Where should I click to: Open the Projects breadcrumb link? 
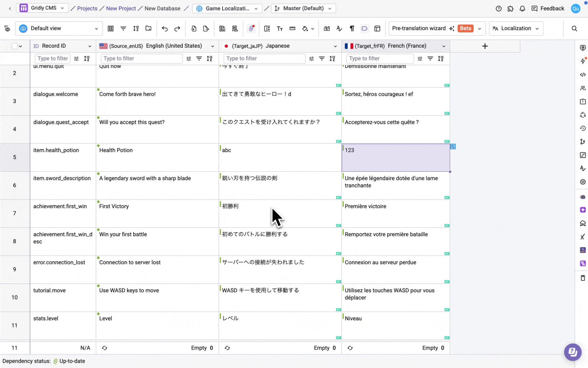(87, 9)
